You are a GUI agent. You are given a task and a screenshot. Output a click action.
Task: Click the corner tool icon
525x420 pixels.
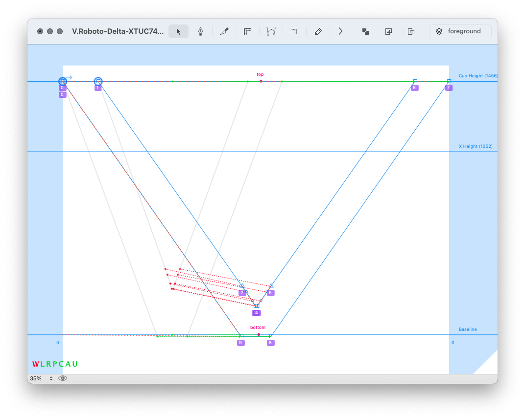click(294, 31)
